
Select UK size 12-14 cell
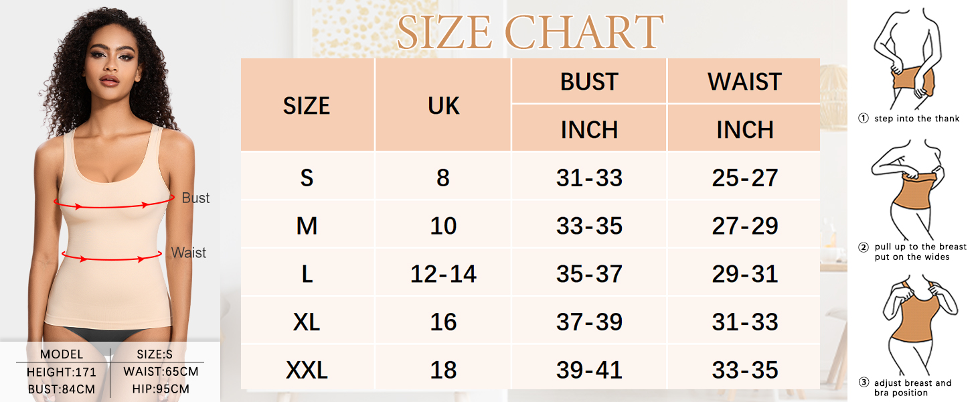coord(443,273)
